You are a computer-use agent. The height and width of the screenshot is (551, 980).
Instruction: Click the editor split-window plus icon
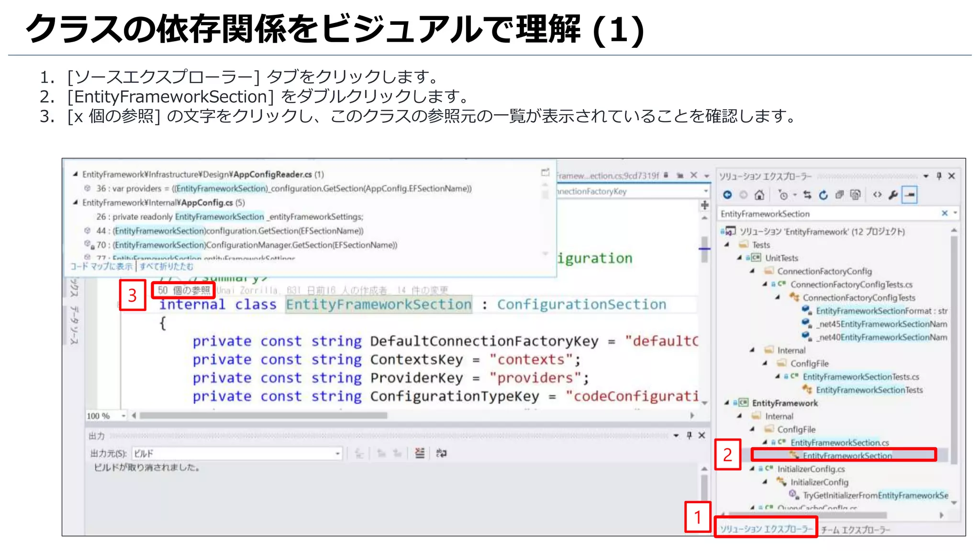point(704,205)
